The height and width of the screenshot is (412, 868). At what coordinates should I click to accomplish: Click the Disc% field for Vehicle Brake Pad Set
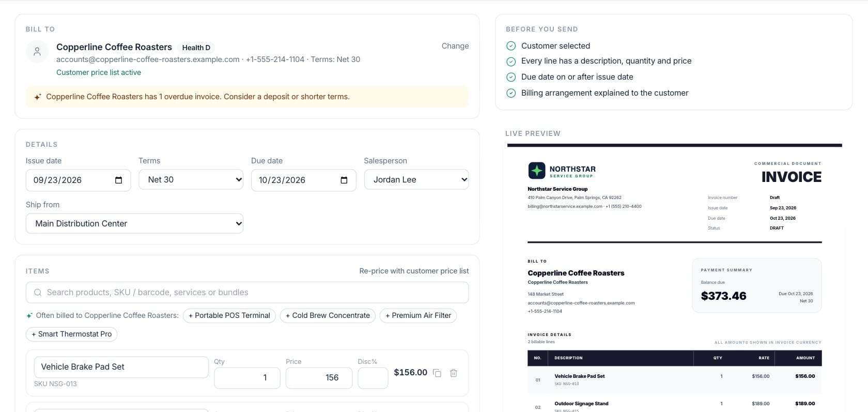coord(373,378)
